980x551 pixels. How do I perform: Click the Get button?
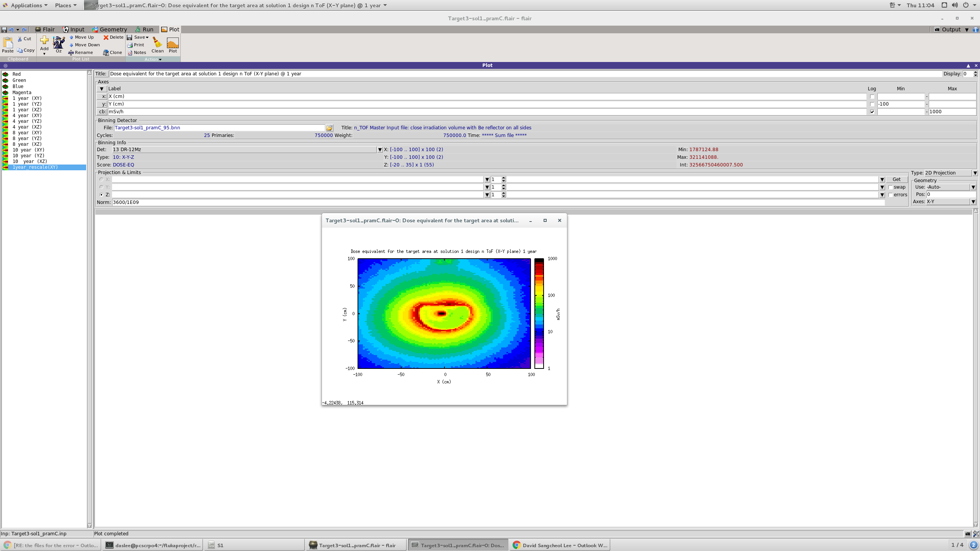897,179
